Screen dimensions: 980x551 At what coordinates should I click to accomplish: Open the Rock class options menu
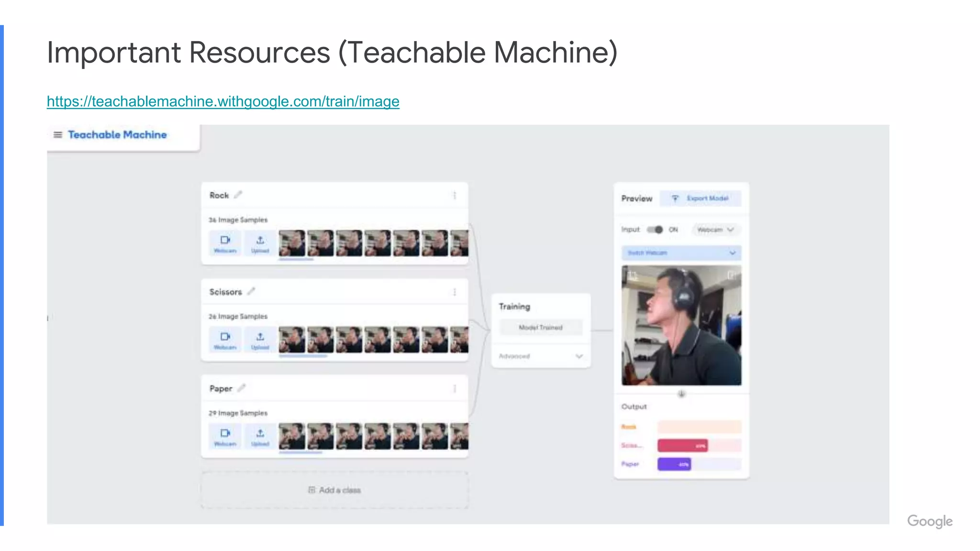point(455,195)
